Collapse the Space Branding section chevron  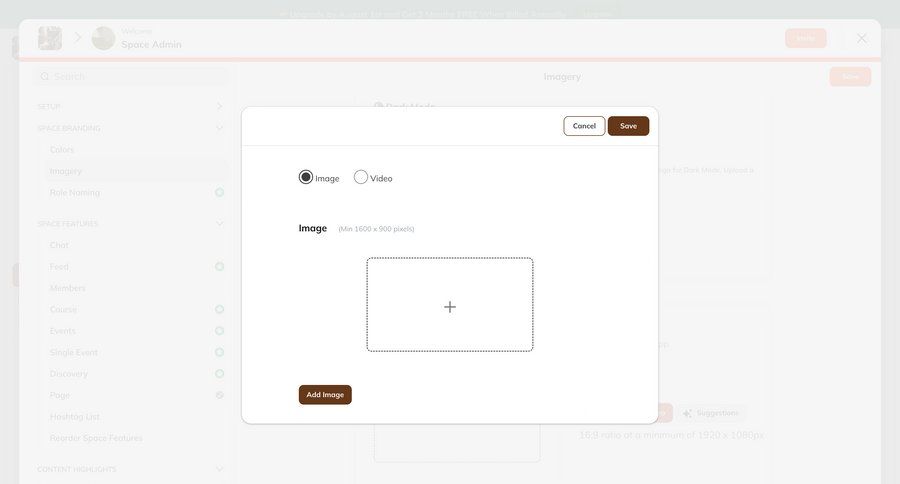(x=219, y=128)
